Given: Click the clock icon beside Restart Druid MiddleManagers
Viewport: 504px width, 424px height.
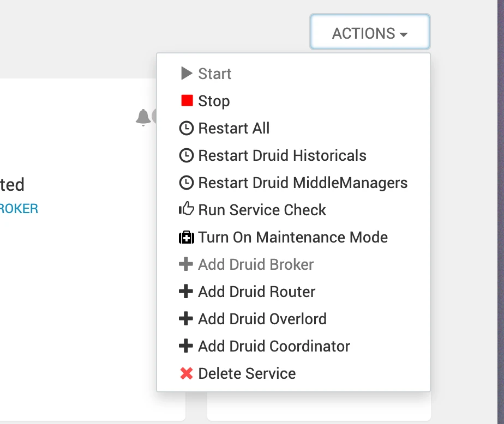Looking at the screenshot, I should click(x=186, y=183).
